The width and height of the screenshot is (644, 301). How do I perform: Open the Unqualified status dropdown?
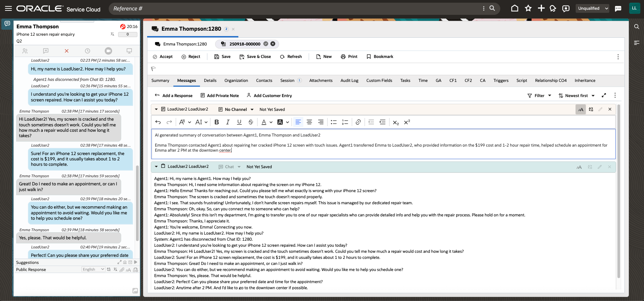coord(593,8)
